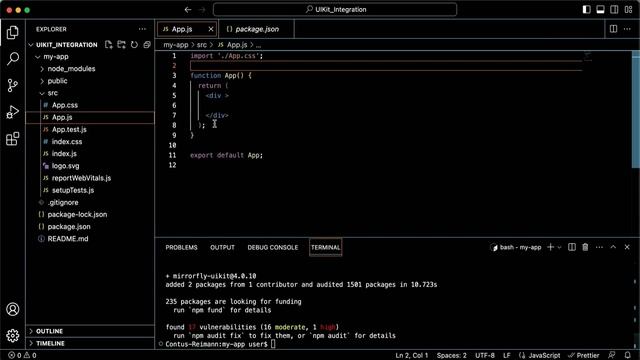Click the New Folder icon in Explorer
Viewport: 640px width, 360px height.
coord(122,44)
